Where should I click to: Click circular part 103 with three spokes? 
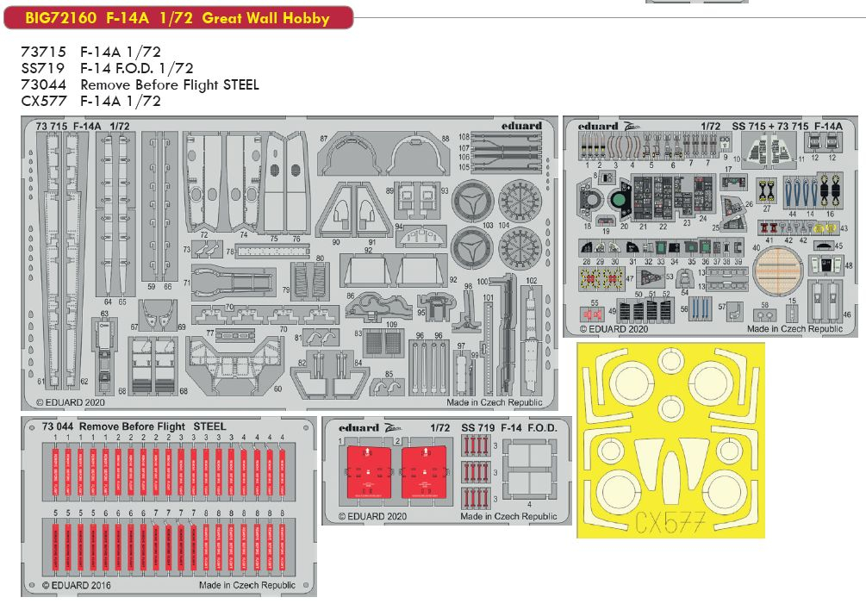tap(472, 201)
